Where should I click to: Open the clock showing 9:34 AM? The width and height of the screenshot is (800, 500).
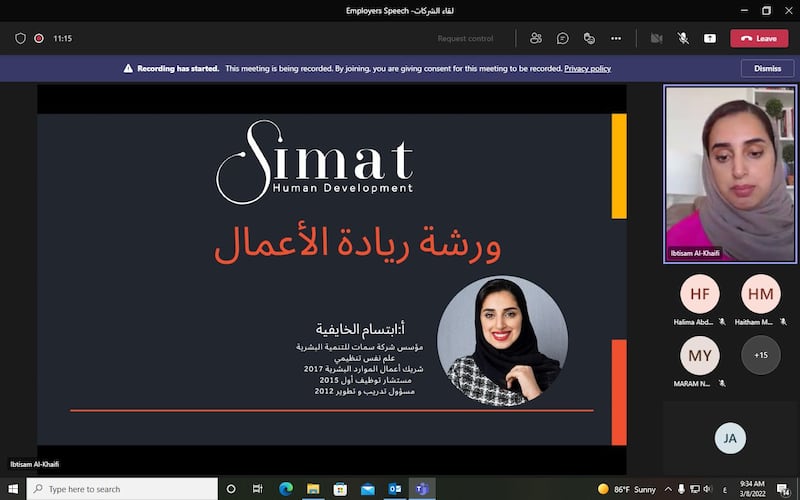(x=753, y=489)
